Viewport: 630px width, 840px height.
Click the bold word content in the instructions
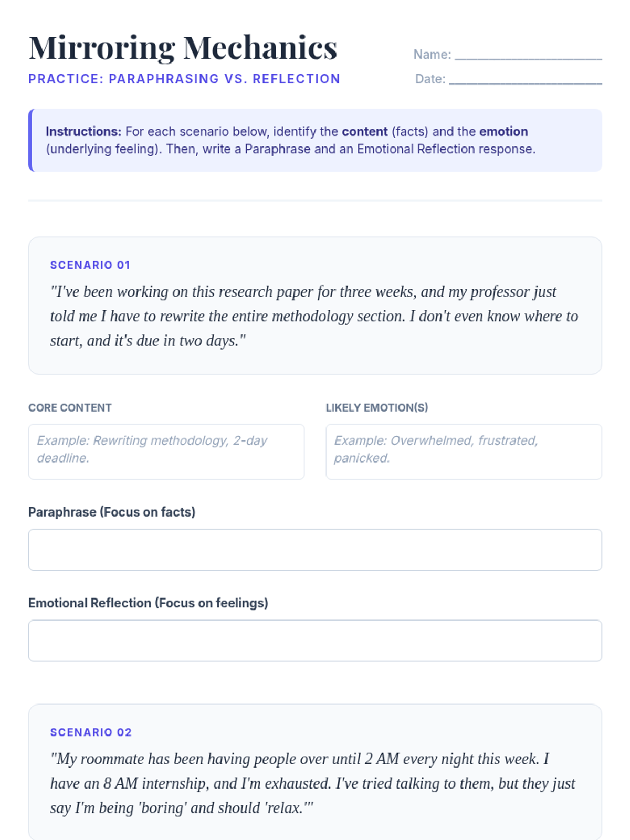[x=364, y=131]
